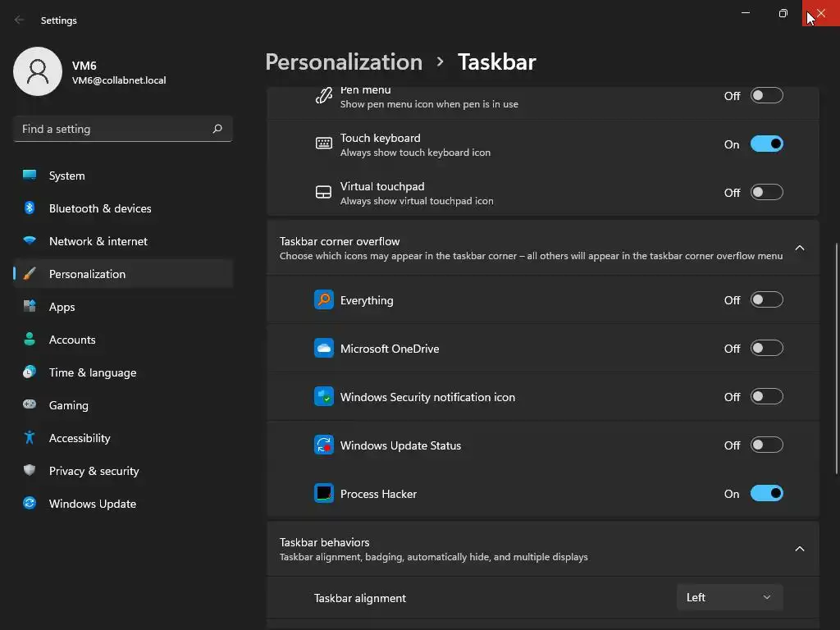Click the Accessibility icon in sidebar
Screen dimensions: 840x630
[x=30, y=438]
